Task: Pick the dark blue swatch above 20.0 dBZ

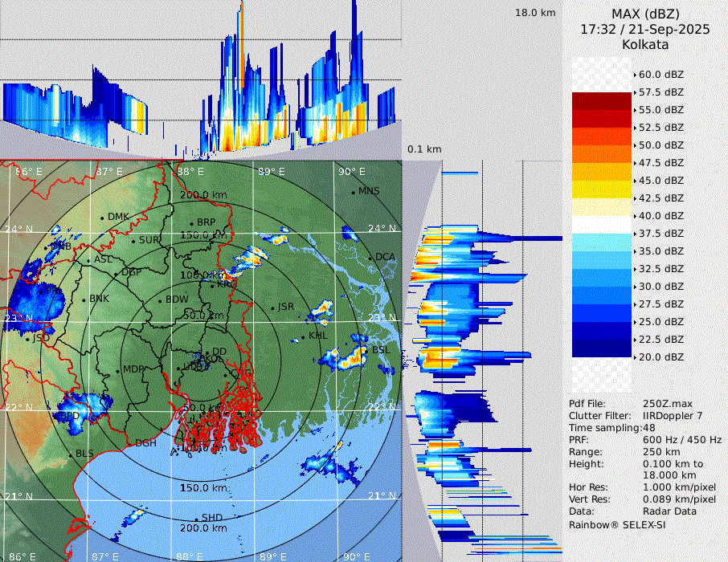Action: click(x=602, y=348)
